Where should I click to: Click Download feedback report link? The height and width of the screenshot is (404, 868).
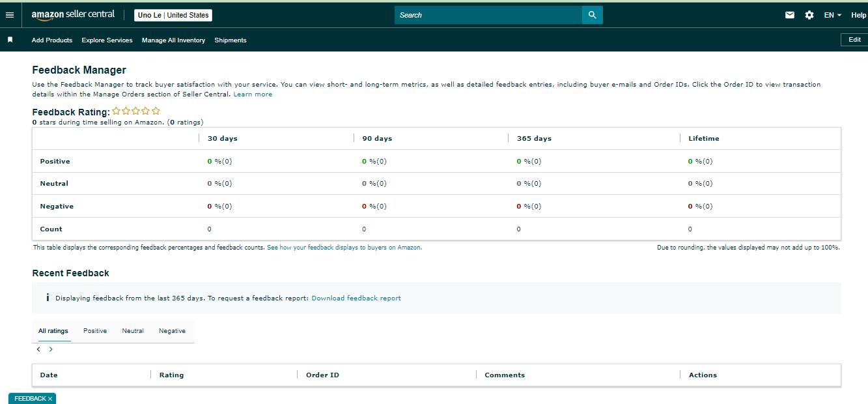[x=356, y=298]
